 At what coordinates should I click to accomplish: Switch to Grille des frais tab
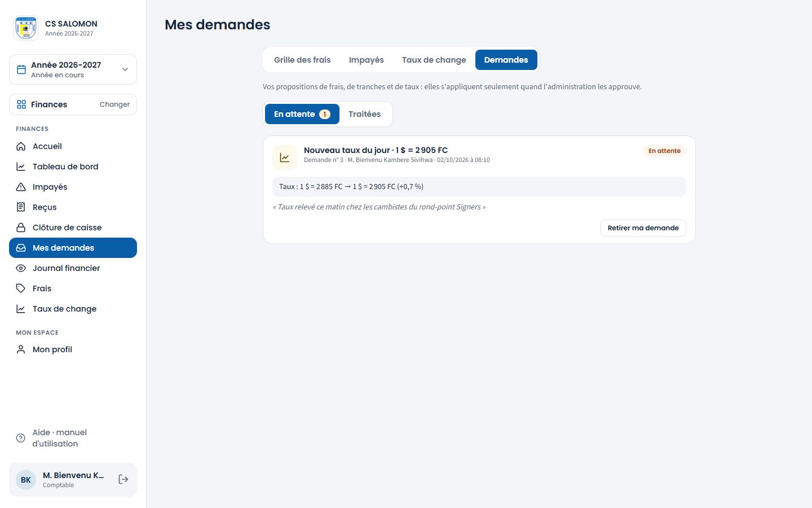(x=302, y=60)
